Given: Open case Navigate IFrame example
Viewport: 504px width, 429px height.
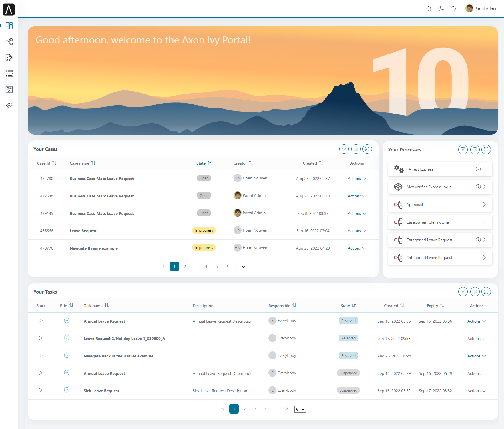Looking at the screenshot, I should click(93, 248).
